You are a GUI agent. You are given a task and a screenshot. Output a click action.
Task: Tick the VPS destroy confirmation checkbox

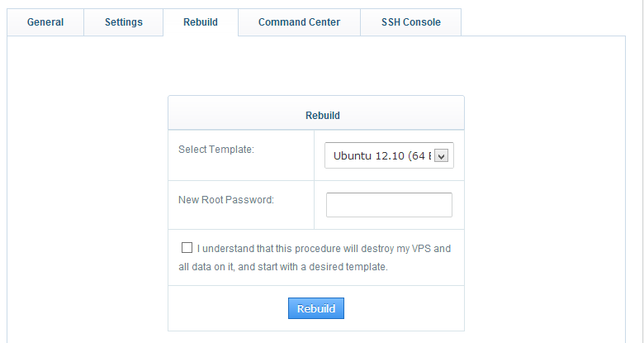[187, 248]
